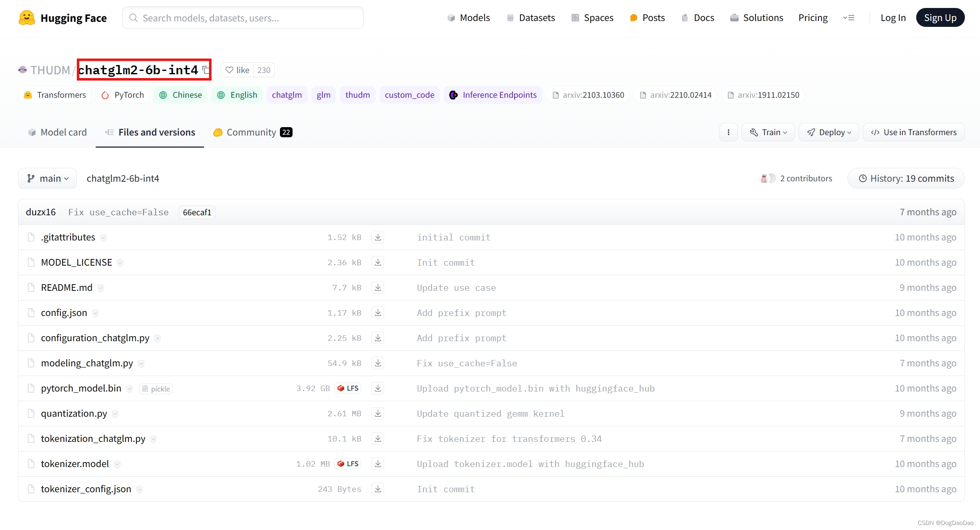
Task: Download the MODEL_LICENSE file
Action: pyautogui.click(x=378, y=262)
